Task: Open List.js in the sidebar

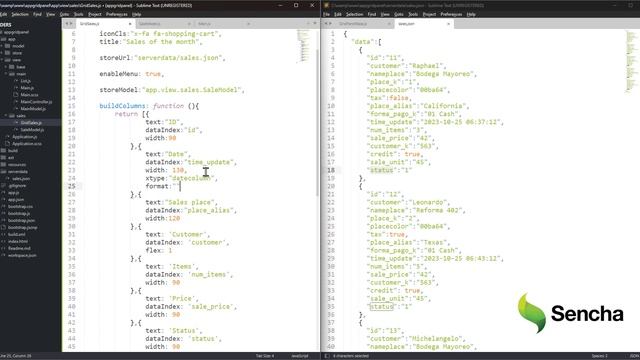Action: coord(25,81)
